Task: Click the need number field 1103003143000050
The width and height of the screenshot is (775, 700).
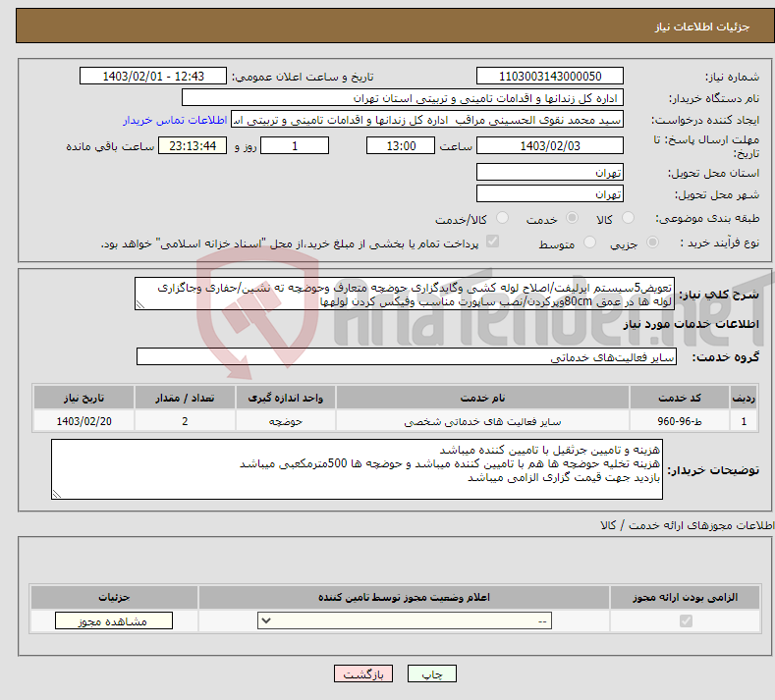Action: 550,76
